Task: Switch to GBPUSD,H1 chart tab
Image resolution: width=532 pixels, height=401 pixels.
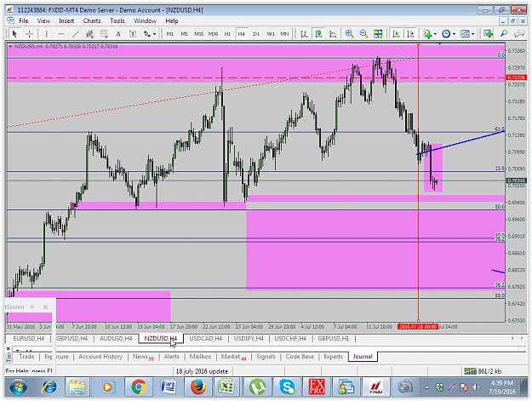Action: coord(334,338)
